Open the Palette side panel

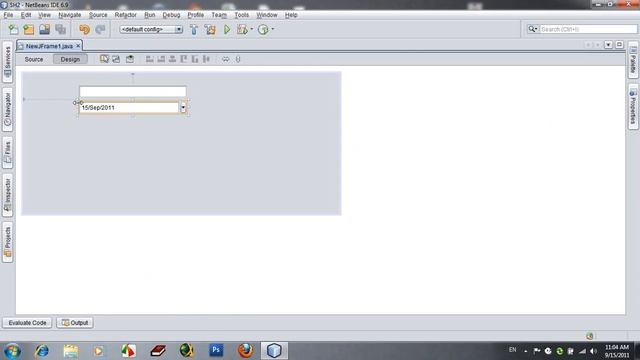(633, 60)
